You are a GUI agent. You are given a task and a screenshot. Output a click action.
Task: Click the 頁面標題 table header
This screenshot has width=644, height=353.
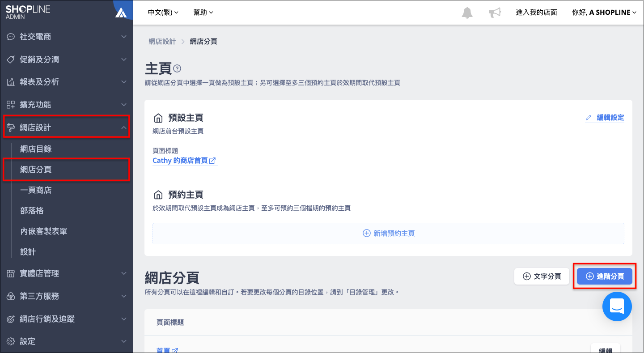[x=170, y=323]
